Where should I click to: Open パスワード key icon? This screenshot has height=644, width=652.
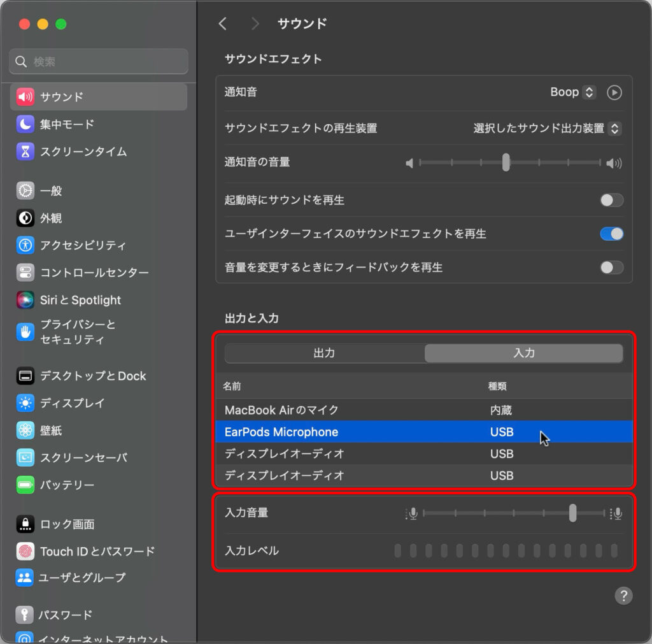tap(25, 615)
